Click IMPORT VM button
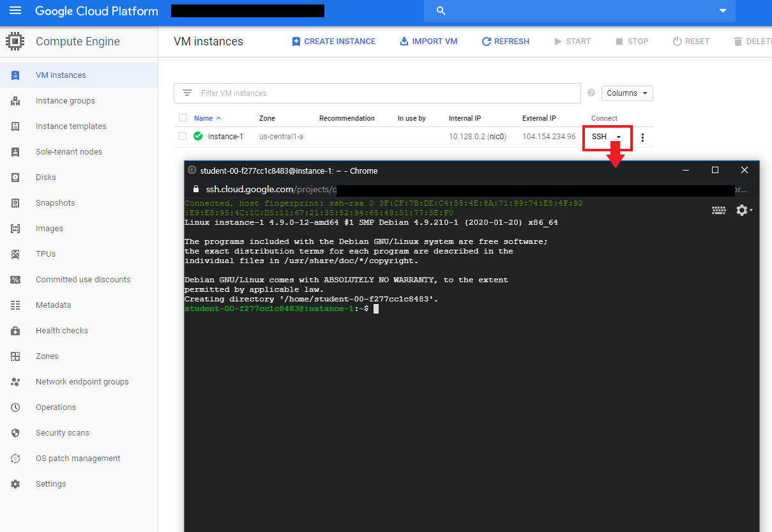 pyautogui.click(x=428, y=42)
